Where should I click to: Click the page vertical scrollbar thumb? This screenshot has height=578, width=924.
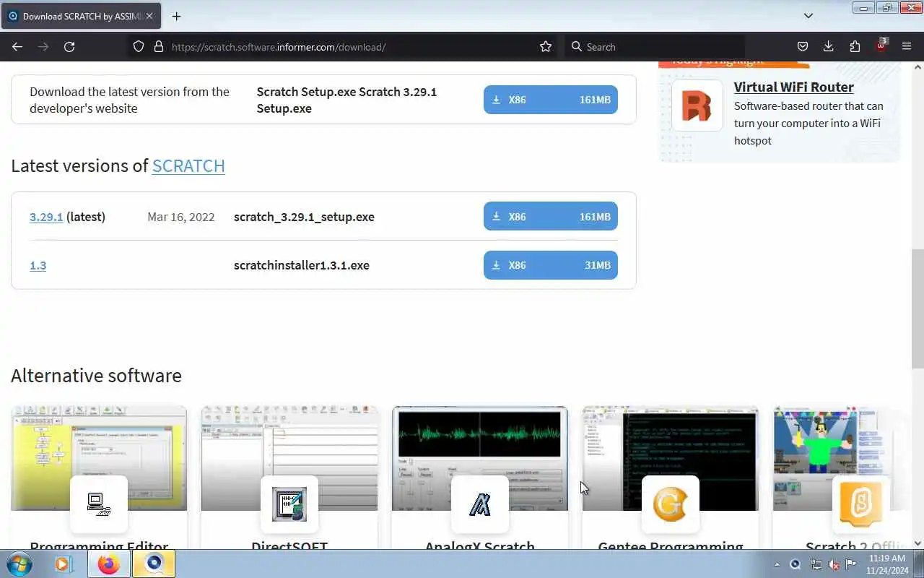[x=918, y=311]
